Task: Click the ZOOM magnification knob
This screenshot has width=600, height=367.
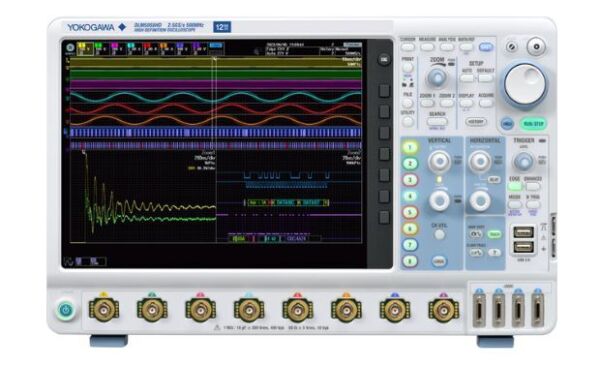Action: point(437,78)
